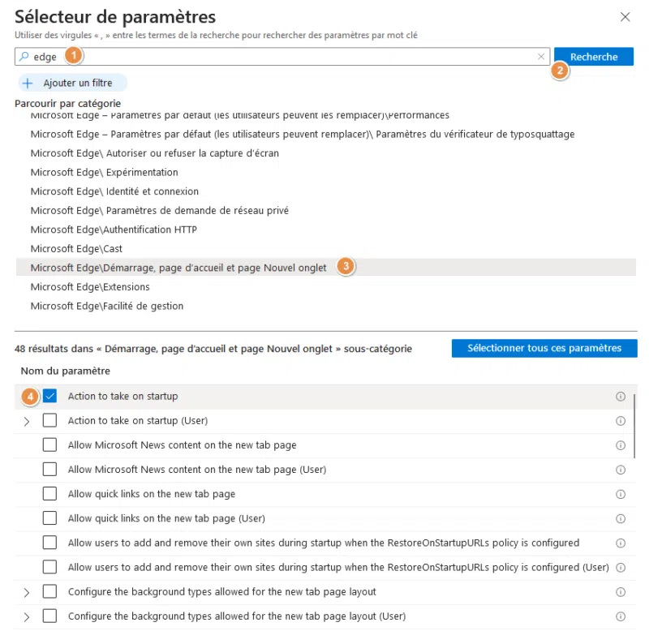The width and height of the screenshot is (649, 644).
Task: Click the magnifier icon in the search box
Action: click(x=24, y=56)
